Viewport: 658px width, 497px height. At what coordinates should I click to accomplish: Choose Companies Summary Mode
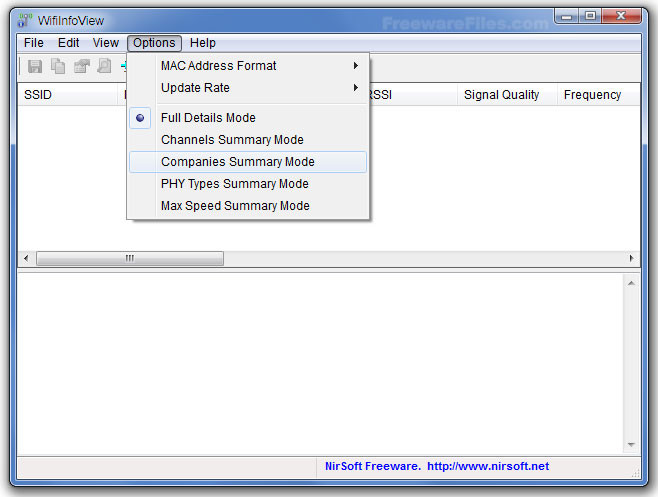pos(248,162)
